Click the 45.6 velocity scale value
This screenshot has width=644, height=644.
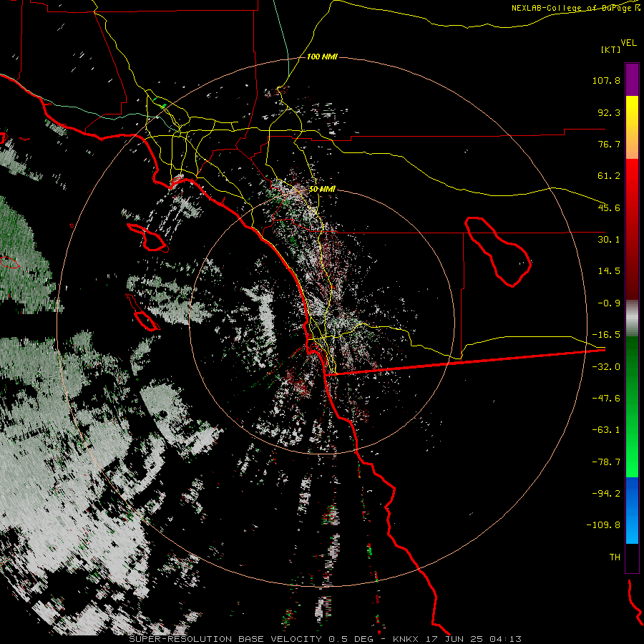pyautogui.click(x=609, y=208)
